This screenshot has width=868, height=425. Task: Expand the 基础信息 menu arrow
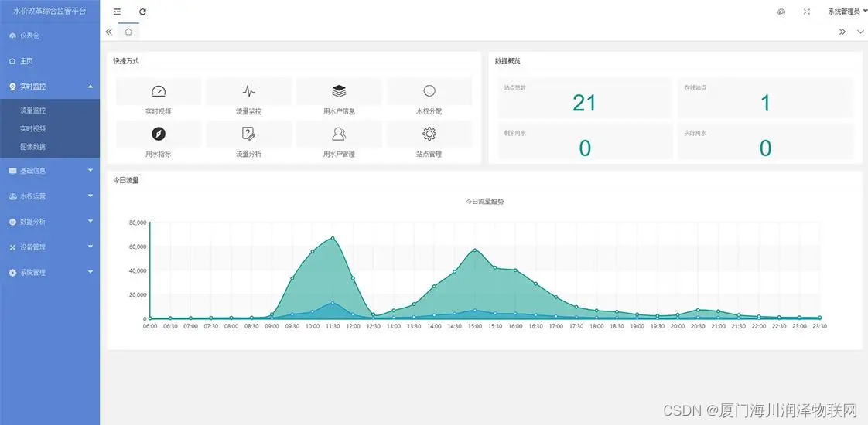(91, 171)
